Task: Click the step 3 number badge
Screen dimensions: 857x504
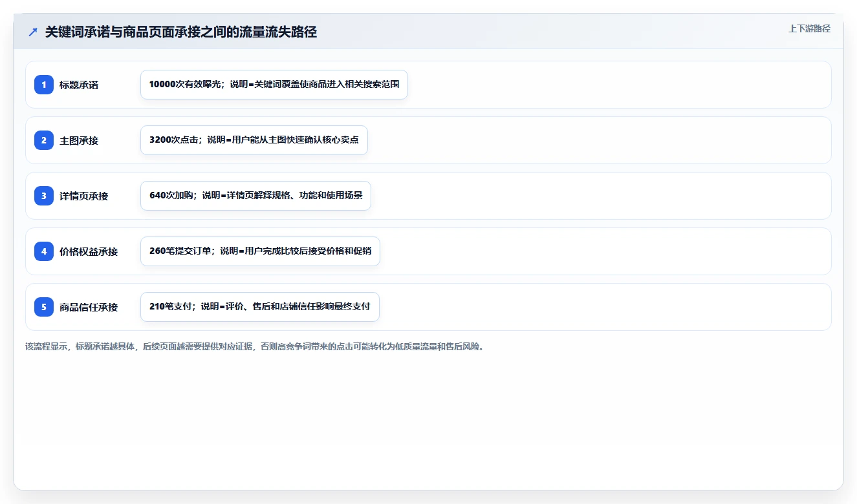Action: pos(44,196)
